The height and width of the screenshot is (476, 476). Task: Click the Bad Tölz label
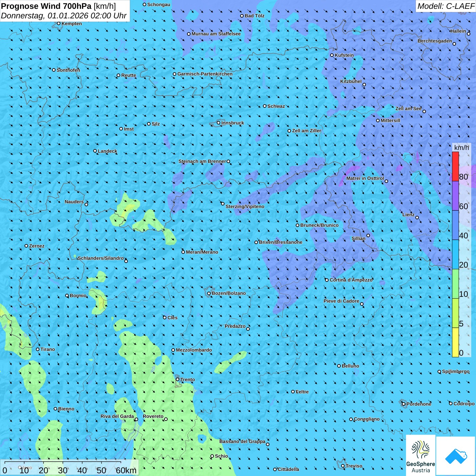click(x=255, y=16)
